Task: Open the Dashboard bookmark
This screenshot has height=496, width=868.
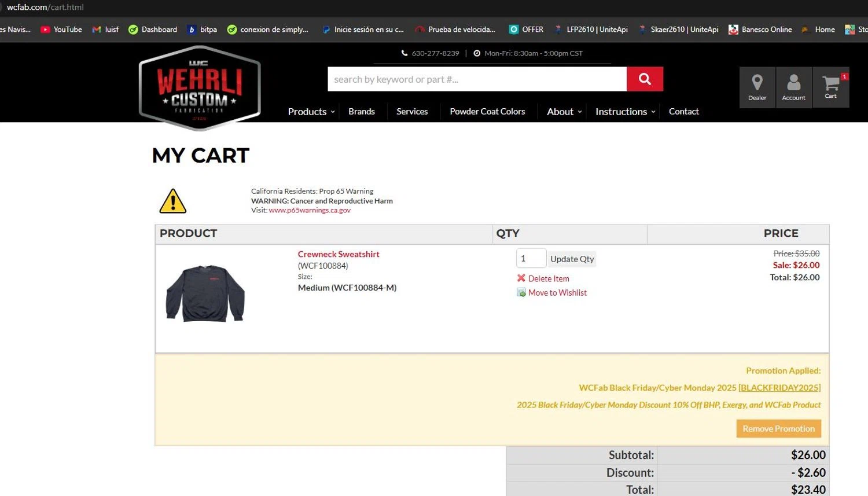Action: coord(153,30)
